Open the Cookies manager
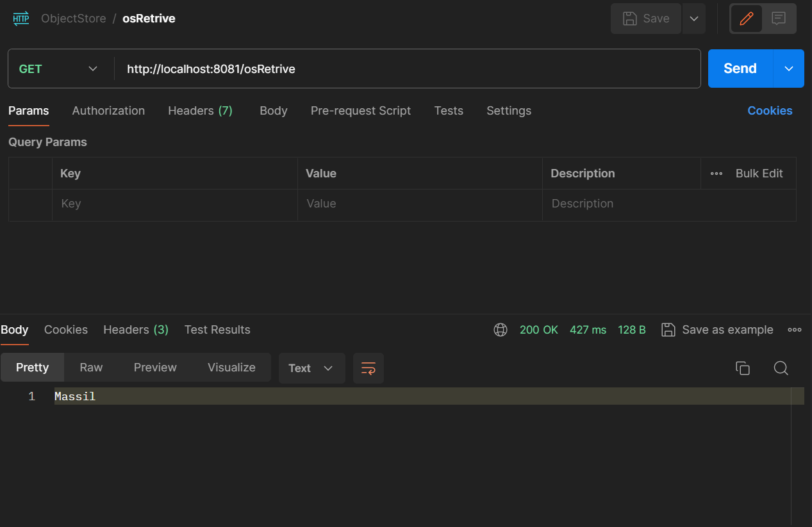The image size is (812, 527). (769, 111)
